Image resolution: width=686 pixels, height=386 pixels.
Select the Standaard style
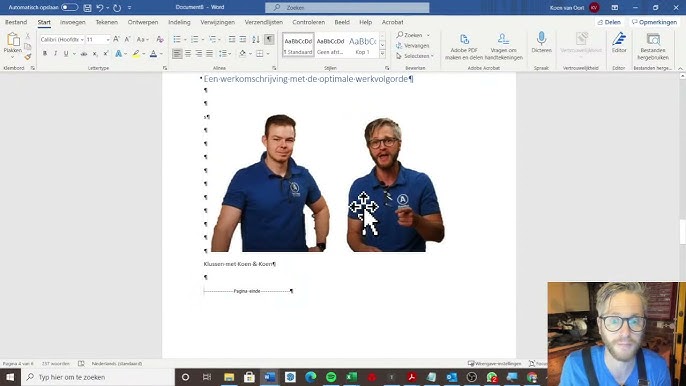pos(298,45)
